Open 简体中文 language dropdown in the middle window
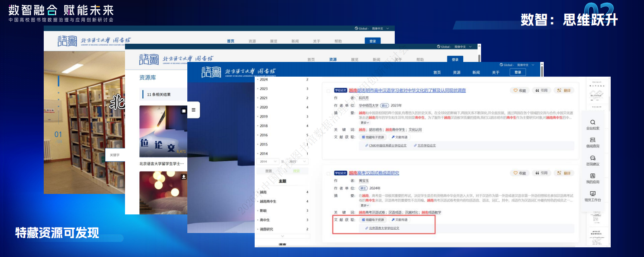The height and width of the screenshot is (257, 644). coord(462,47)
